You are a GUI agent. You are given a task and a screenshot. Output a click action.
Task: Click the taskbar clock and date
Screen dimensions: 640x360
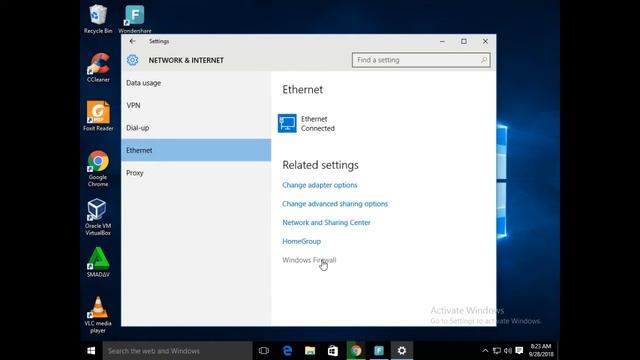(541, 351)
